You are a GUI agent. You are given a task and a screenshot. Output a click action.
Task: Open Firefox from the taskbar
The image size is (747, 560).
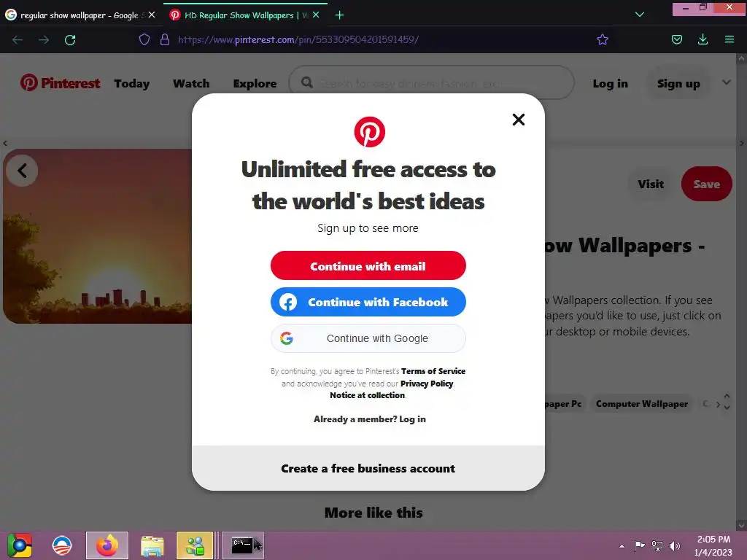point(107,545)
